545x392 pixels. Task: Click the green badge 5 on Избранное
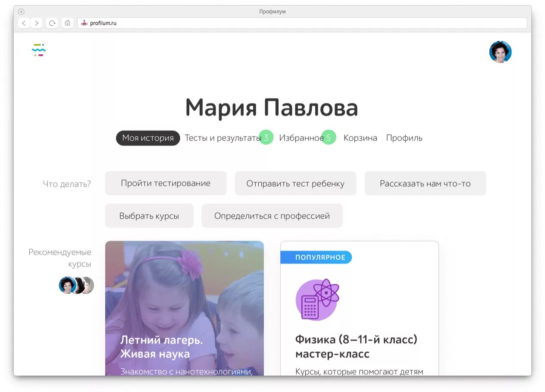point(329,138)
